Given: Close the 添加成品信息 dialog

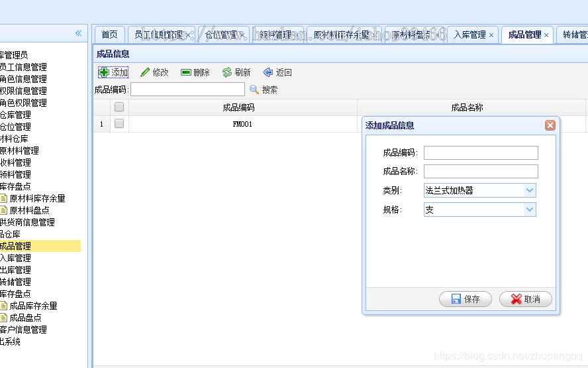Looking at the screenshot, I should (x=550, y=125).
